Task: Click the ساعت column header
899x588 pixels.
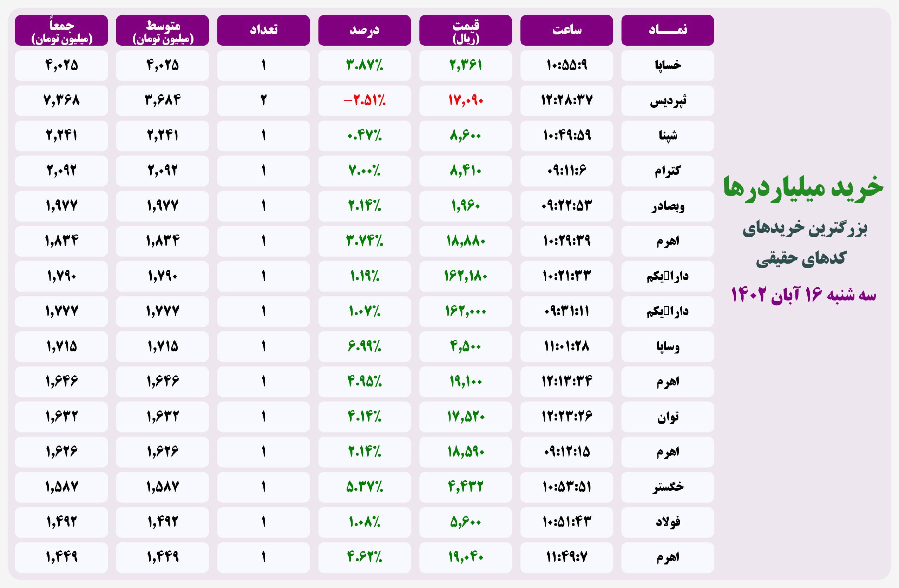Action: pyautogui.click(x=566, y=30)
